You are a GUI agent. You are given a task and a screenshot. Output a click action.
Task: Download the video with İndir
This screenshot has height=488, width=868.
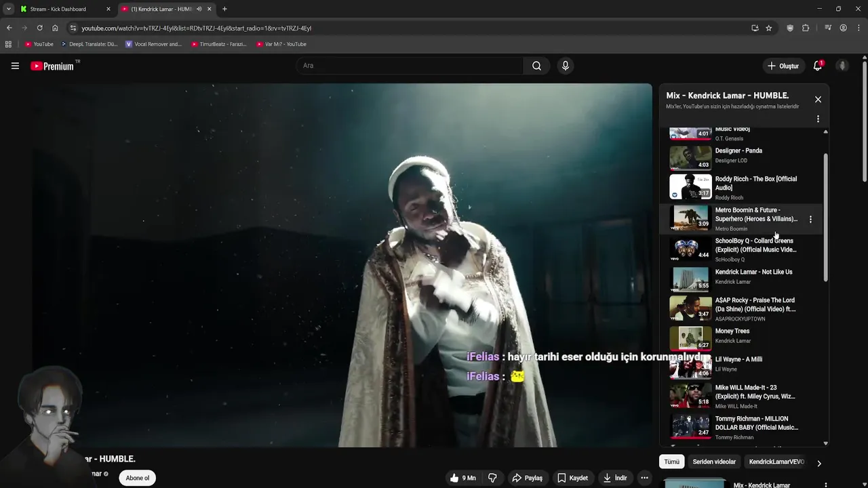616,478
